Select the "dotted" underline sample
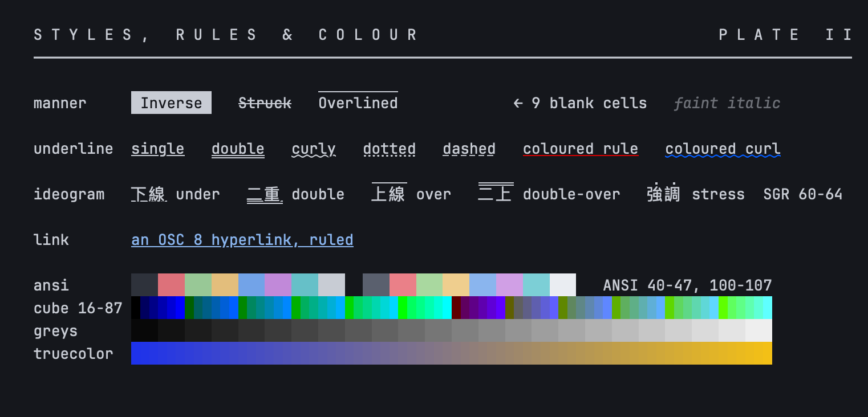868x417 pixels. [x=390, y=149]
